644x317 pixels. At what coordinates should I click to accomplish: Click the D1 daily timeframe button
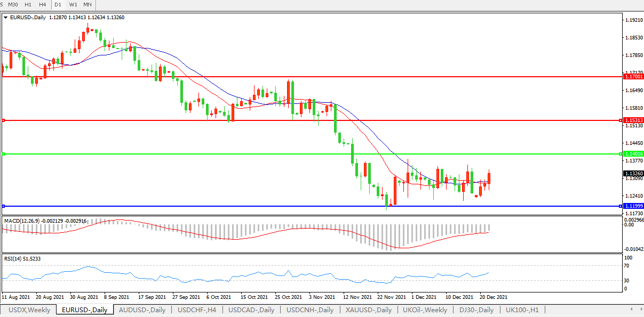tap(58, 4)
